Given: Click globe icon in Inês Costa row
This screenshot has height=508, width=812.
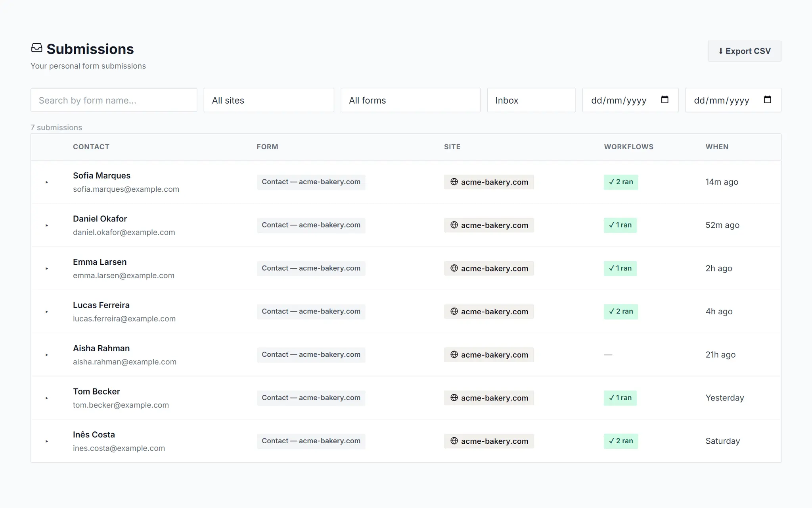Looking at the screenshot, I should click(x=454, y=441).
